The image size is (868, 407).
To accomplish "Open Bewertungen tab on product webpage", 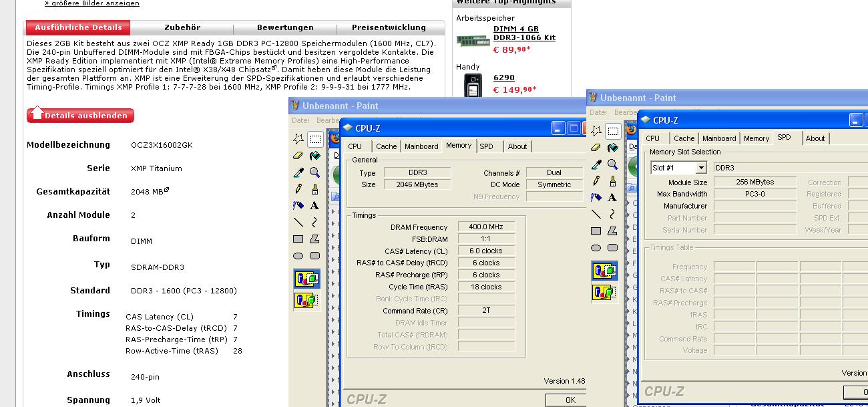I will pos(285,27).
